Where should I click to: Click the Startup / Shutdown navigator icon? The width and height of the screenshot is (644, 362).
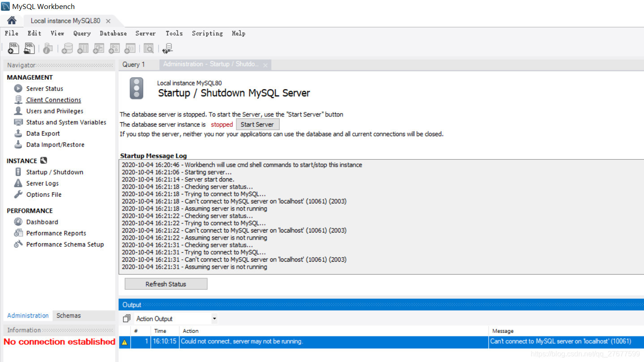coord(18,172)
